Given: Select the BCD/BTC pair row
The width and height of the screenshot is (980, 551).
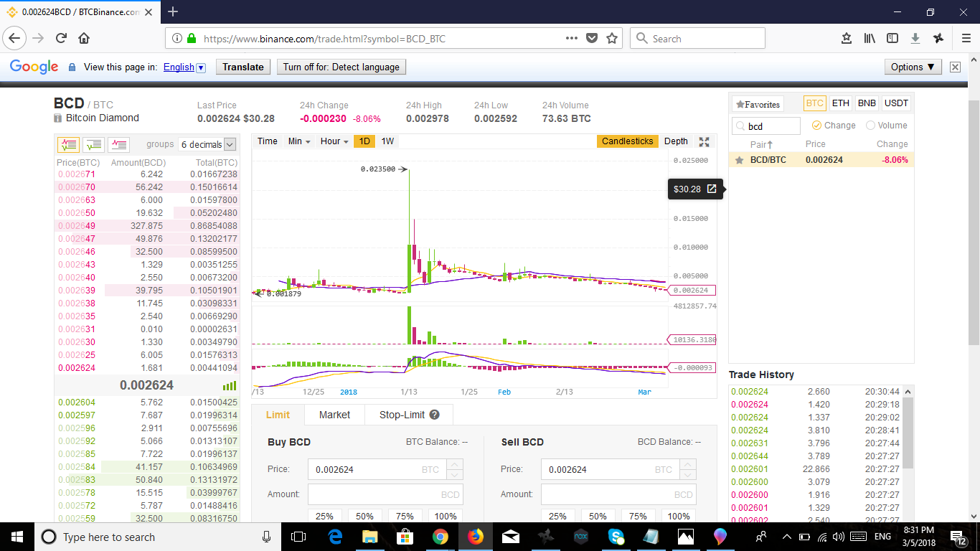Looking at the screenshot, I should [821, 160].
